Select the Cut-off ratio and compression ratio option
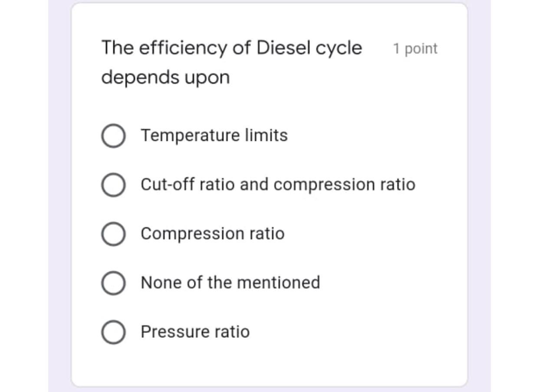 113,184
